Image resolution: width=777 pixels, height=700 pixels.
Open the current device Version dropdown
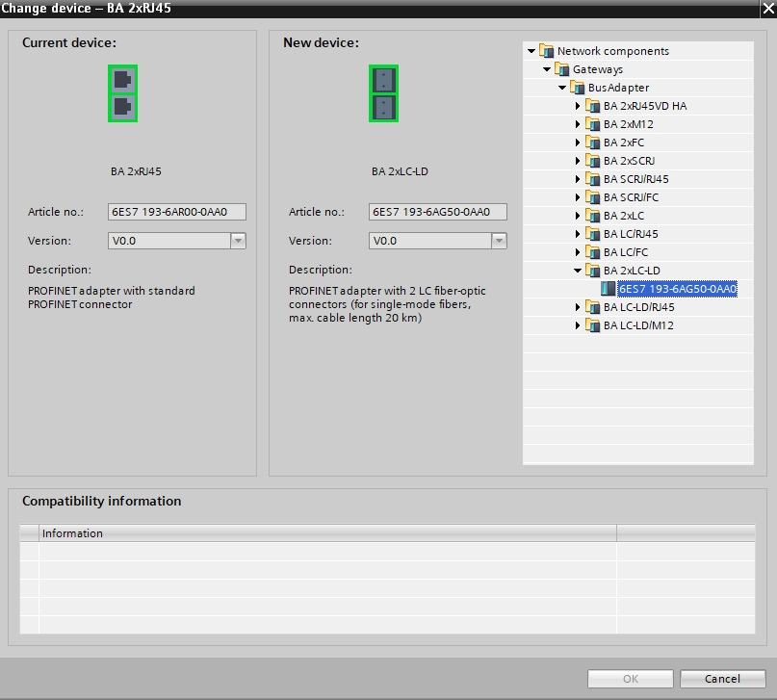(x=238, y=242)
